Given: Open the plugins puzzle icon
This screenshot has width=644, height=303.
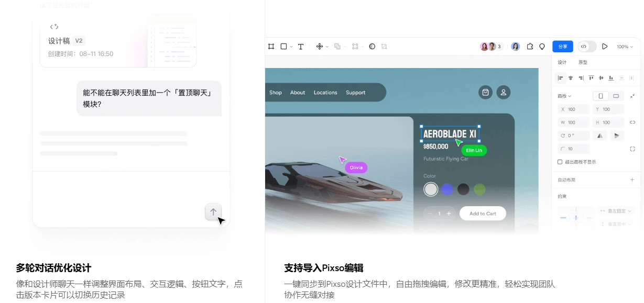Looking at the screenshot, I should pyautogui.click(x=530, y=47).
